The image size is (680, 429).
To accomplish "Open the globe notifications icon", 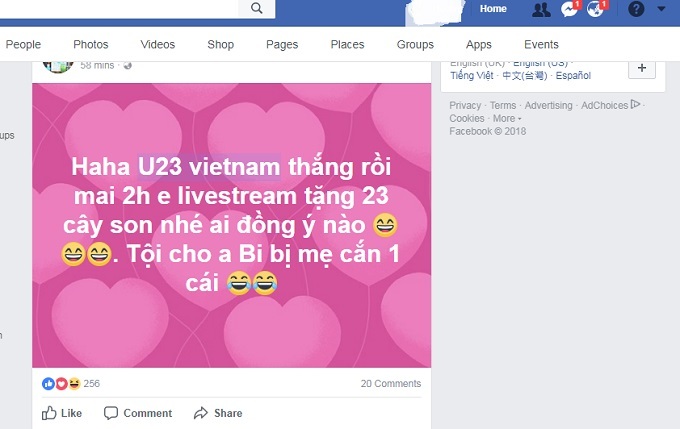I will point(595,9).
